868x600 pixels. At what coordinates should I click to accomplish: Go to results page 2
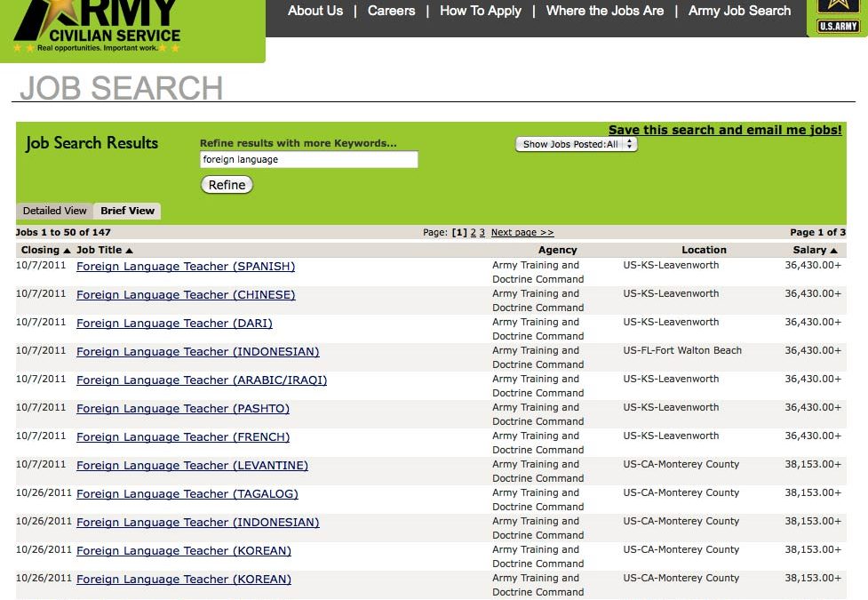coord(474,233)
